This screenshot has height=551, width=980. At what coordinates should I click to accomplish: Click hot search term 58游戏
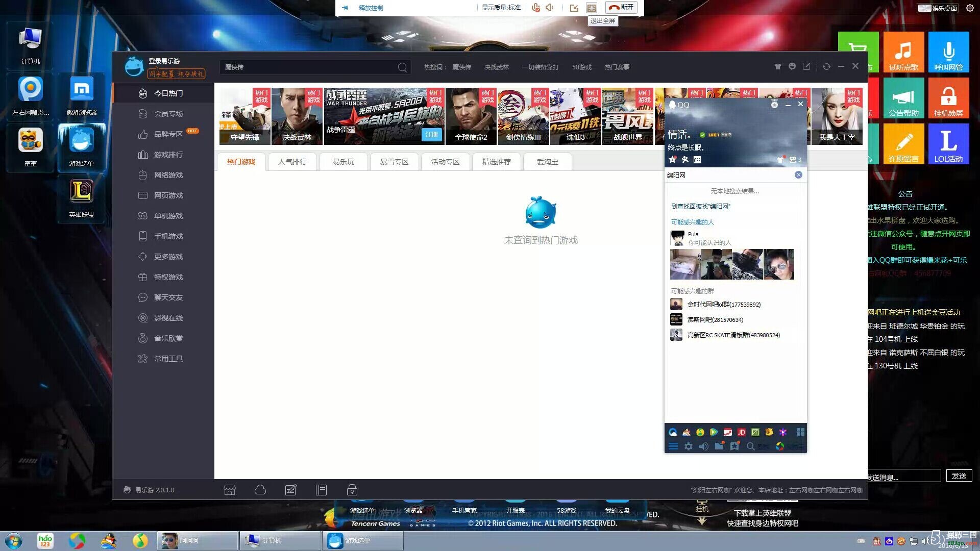click(x=581, y=67)
